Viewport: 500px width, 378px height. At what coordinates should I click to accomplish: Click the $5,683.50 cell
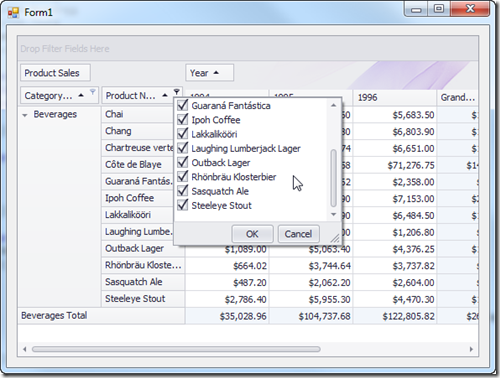pyautogui.click(x=395, y=115)
